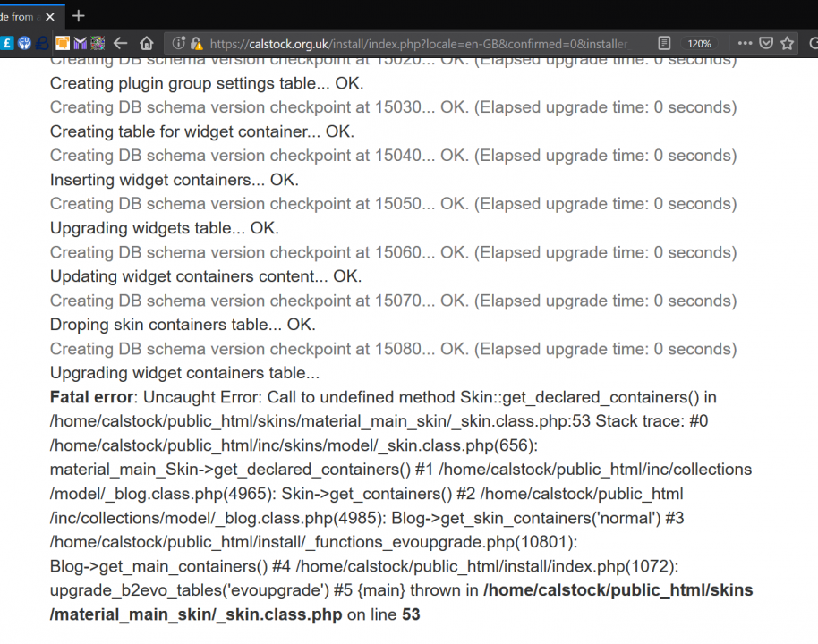Click 'Upgrading widgets table... OK.' line
This screenshot has height=644, width=818.
click(165, 228)
